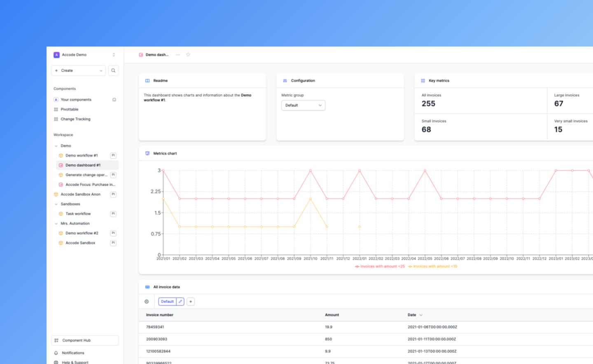
Task: Click the Date column sort chevron
Action: tap(421, 315)
